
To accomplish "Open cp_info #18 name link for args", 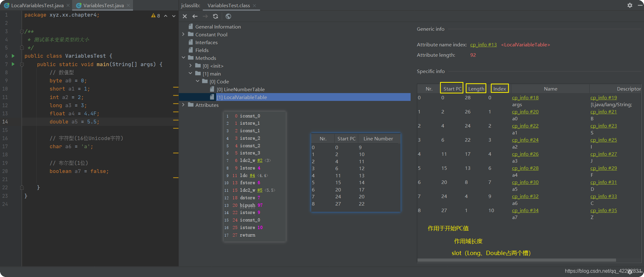I will [x=525, y=97].
